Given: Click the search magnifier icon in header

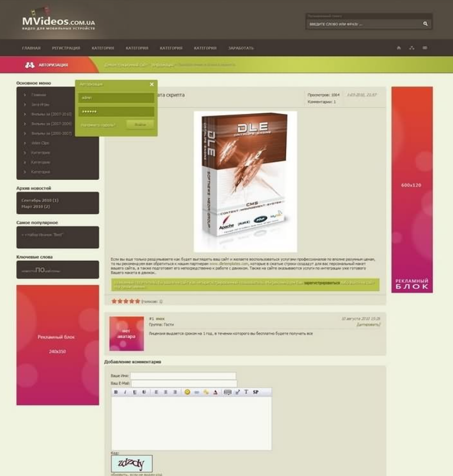Looking at the screenshot, I should tap(425, 24).
